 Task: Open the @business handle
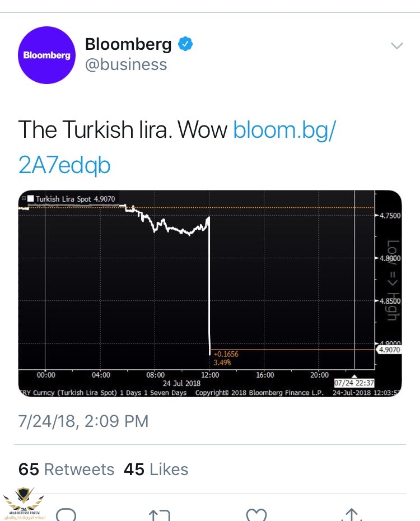pyautogui.click(x=126, y=64)
